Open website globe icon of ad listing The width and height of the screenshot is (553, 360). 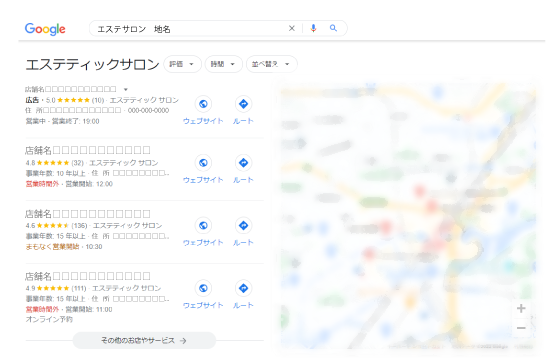coord(203,104)
